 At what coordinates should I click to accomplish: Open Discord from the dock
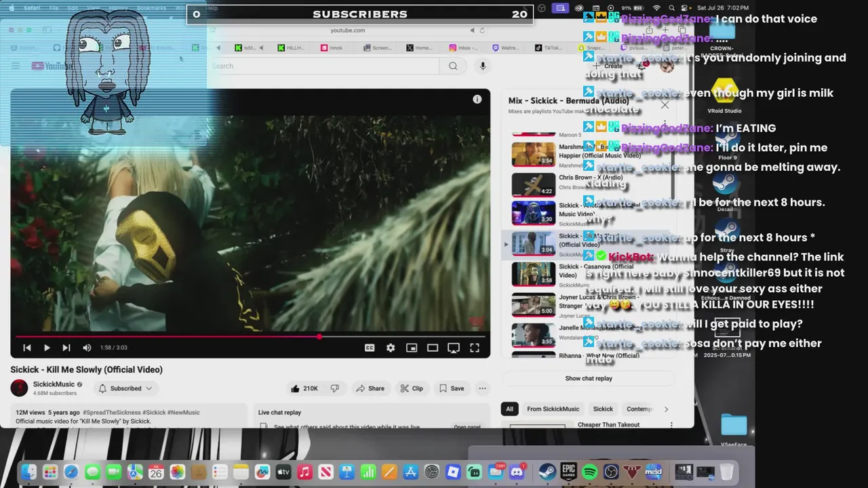517,472
